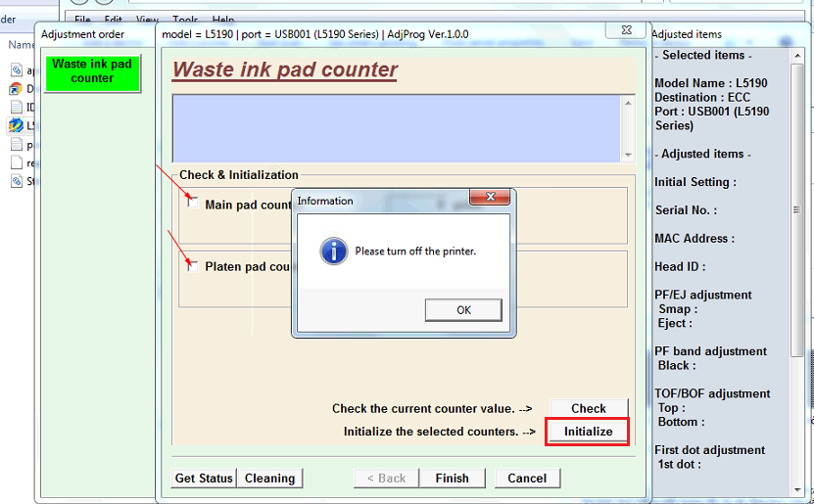Open the Tools menu in the background window
The image size is (814, 504).
[x=185, y=20]
